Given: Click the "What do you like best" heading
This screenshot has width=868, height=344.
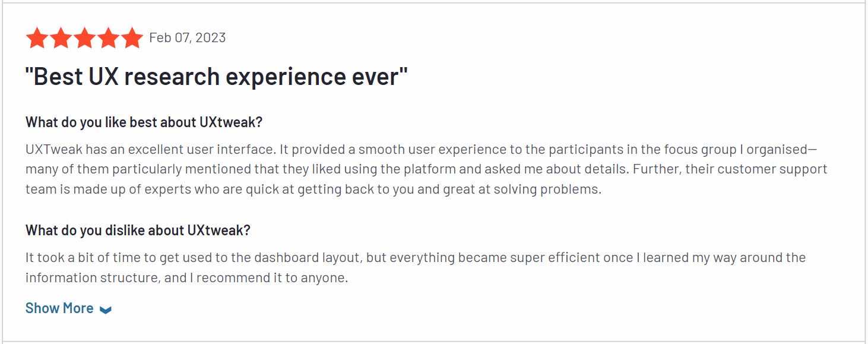Looking at the screenshot, I should point(144,122).
